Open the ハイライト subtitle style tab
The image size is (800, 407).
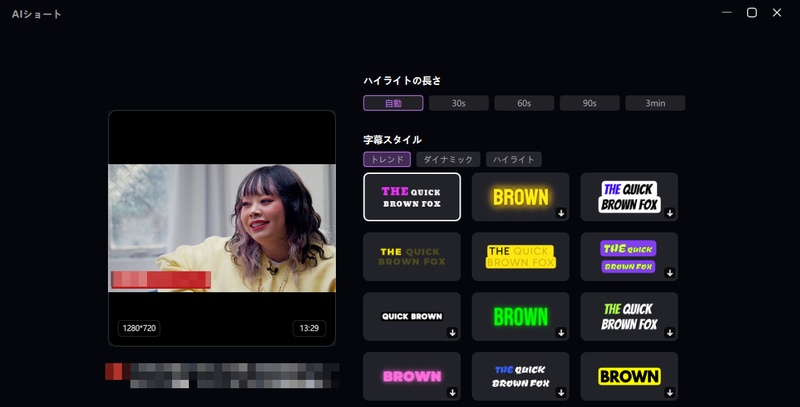[x=513, y=159]
